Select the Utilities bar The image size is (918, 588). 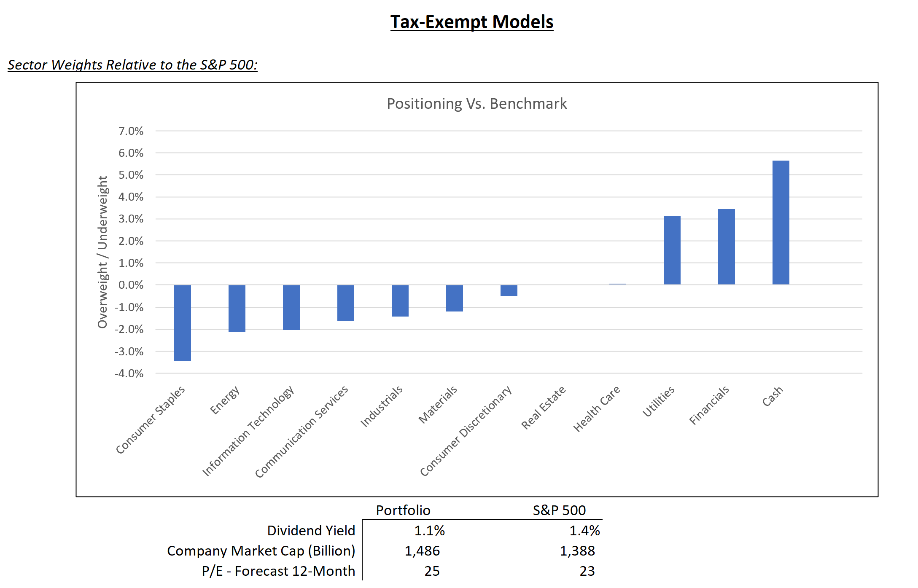(672, 250)
